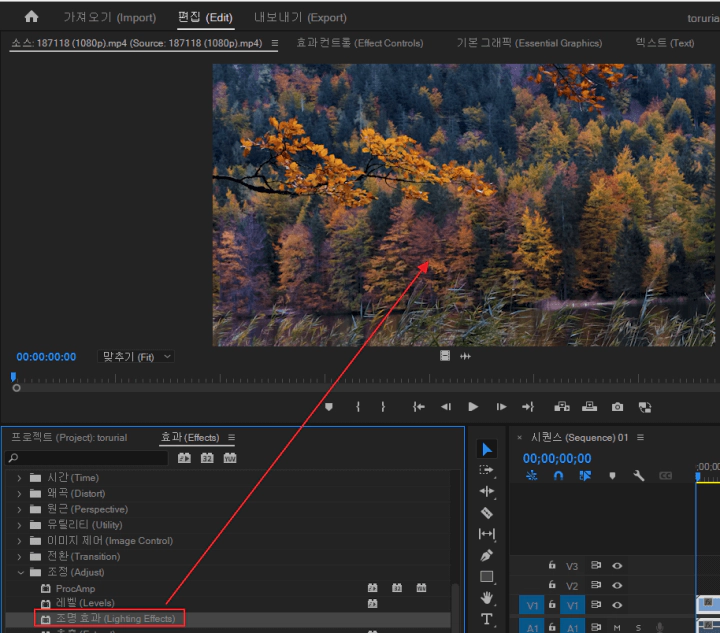Hide track V1 output with eye
720x633 pixels.
click(617, 605)
